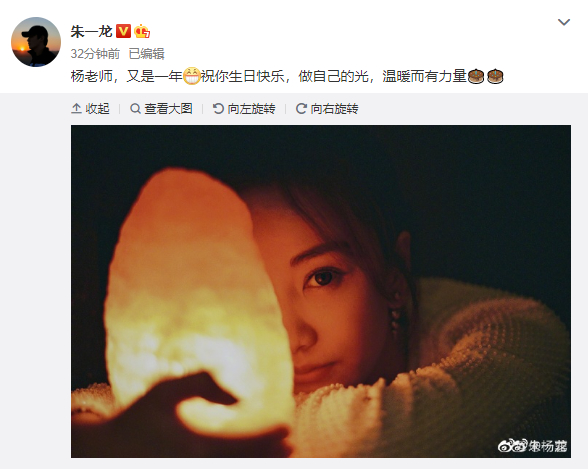Click the counterclockwise rotate arrow icon
Viewport: 588px width, 472px height.
click(218, 109)
